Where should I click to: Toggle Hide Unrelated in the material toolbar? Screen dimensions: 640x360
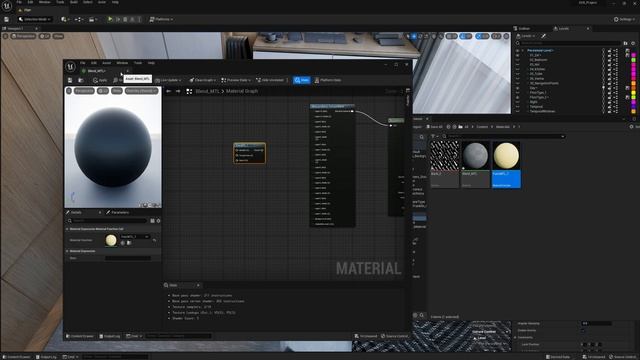click(270, 80)
